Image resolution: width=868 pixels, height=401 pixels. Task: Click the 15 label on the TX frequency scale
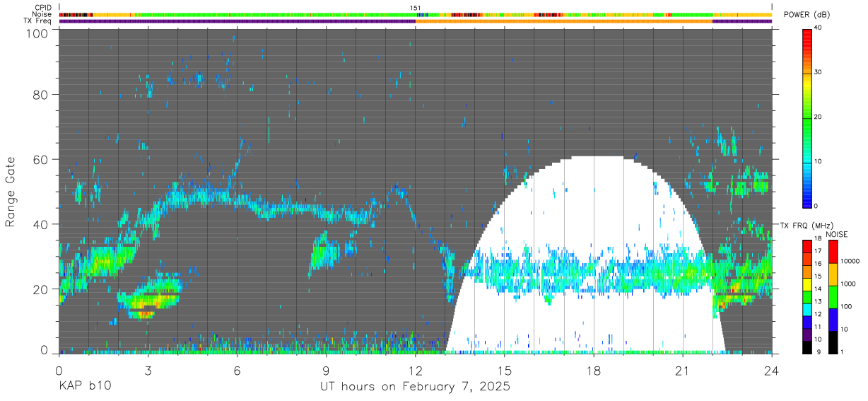(818, 276)
